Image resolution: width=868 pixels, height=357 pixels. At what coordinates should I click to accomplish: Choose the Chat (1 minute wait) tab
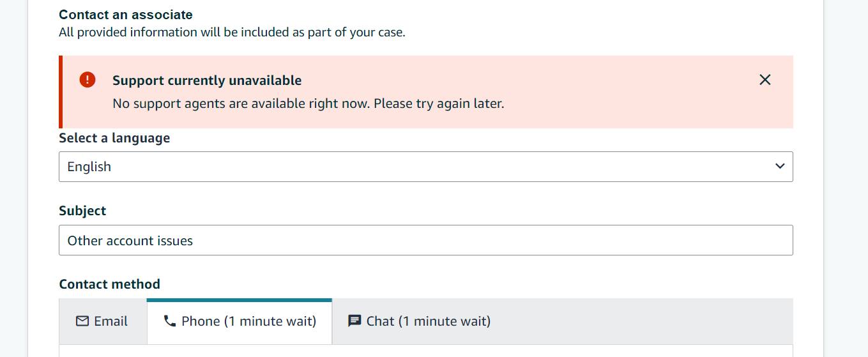point(419,321)
